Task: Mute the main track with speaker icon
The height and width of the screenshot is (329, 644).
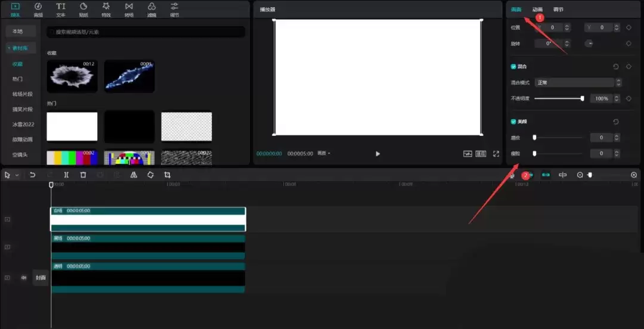Action: tap(24, 278)
